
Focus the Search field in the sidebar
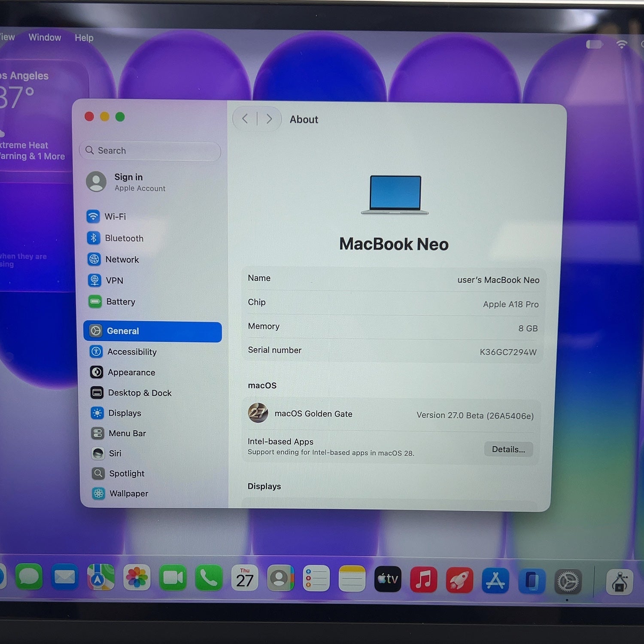click(150, 151)
